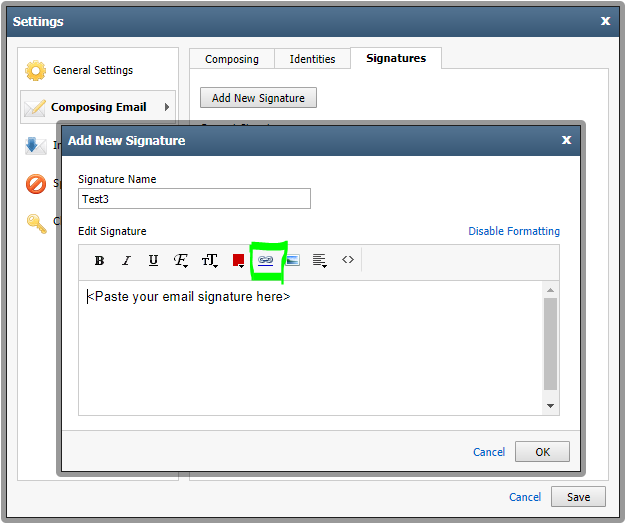Switch to HTML source code view
This screenshot has width=629, height=528.
pos(349,261)
